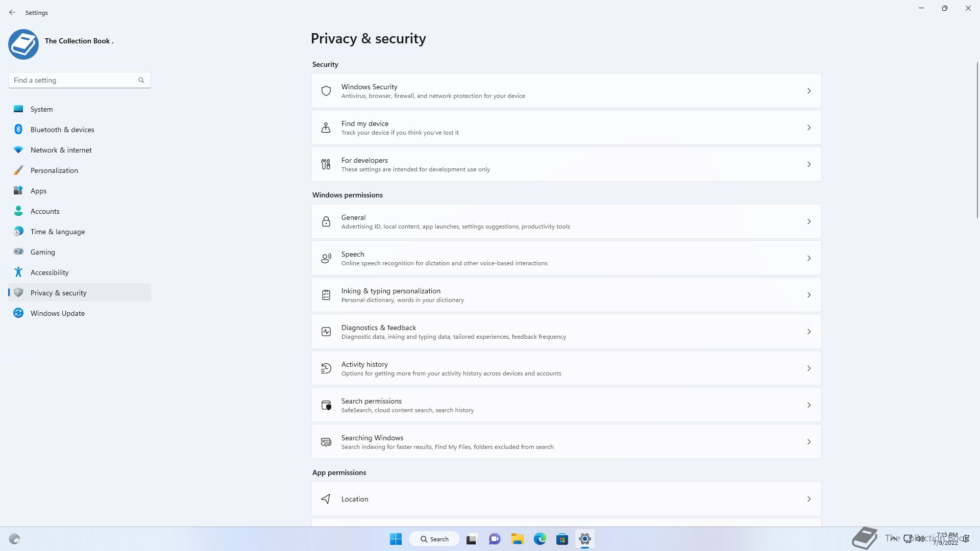Click in the Find a setting field
Viewport: 980px width, 551px height.
(80, 80)
